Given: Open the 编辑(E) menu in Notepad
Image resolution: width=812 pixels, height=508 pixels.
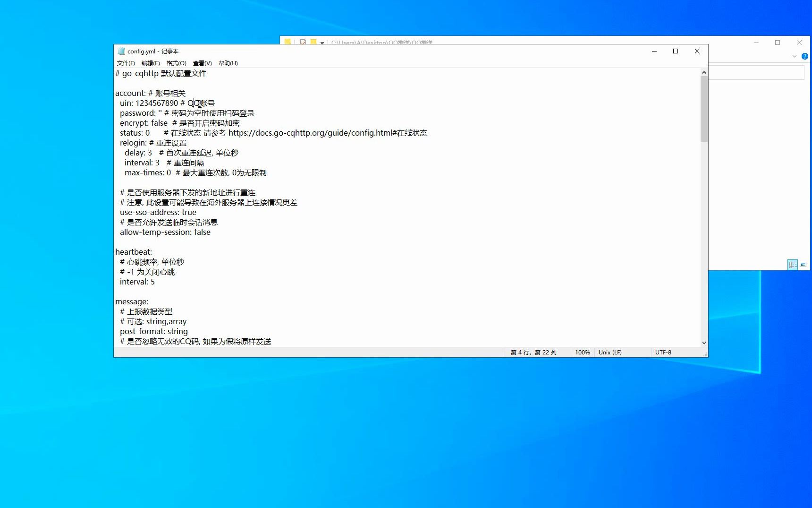Looking at the screenshot, I should point(151,63).
